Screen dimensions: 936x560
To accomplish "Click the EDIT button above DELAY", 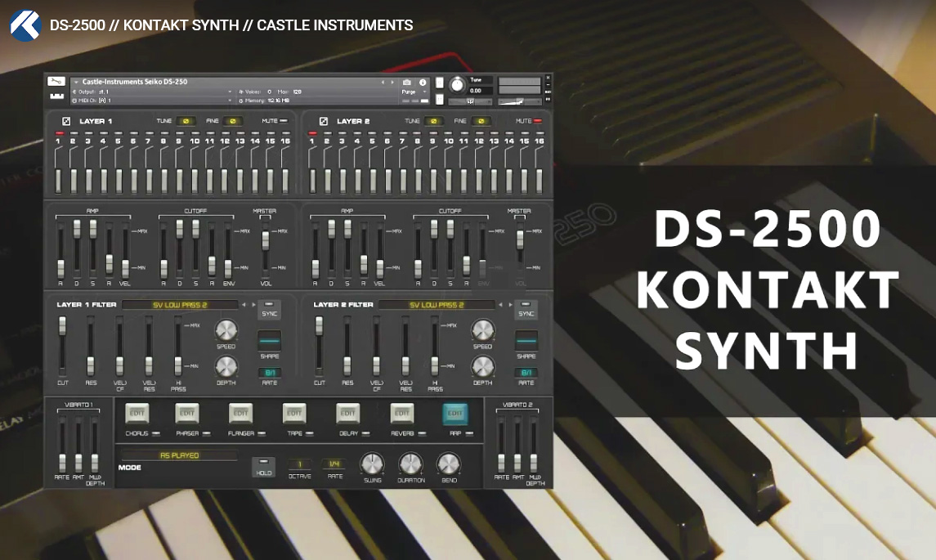I will point(348,413).
